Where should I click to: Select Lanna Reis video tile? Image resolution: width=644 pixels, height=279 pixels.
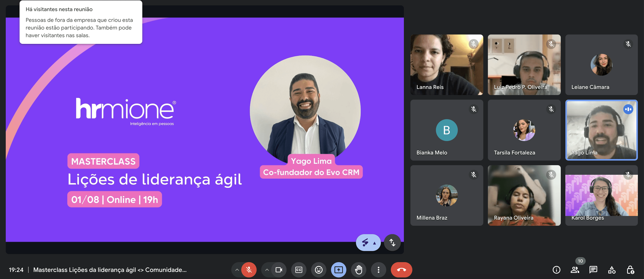coord(447,65)
